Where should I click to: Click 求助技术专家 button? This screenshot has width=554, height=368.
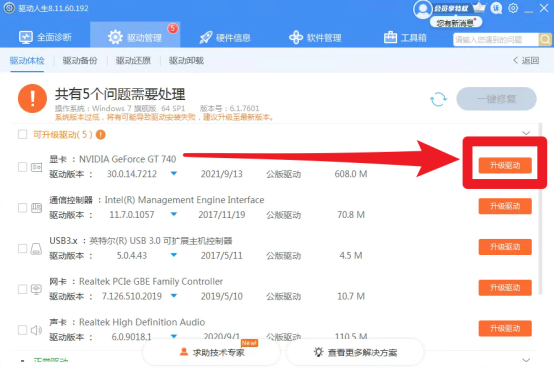coord(212,352)
